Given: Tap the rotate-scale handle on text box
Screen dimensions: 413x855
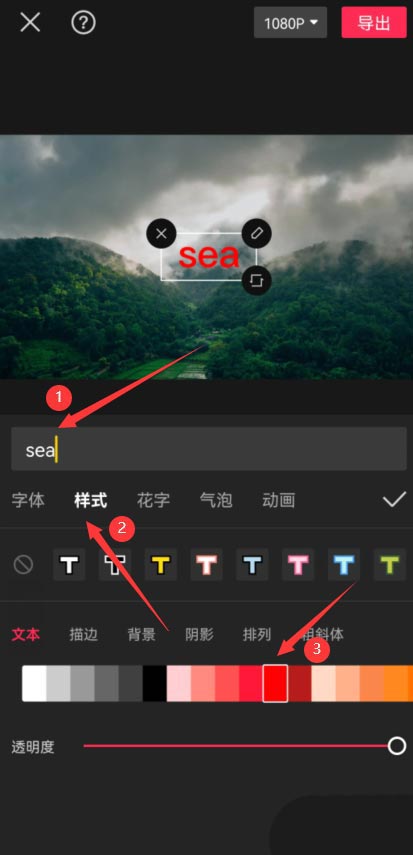Looking at the screenshot, I should pyautogui.click(x=256, y=280).
